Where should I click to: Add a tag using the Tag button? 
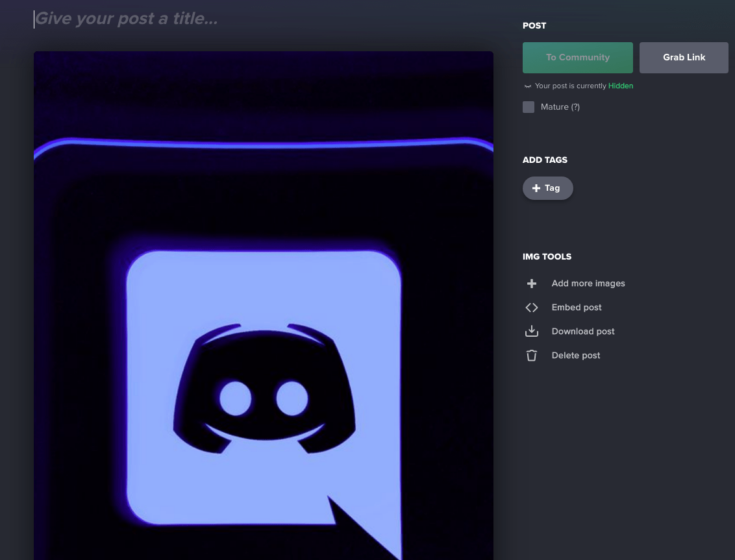(547, 188)
